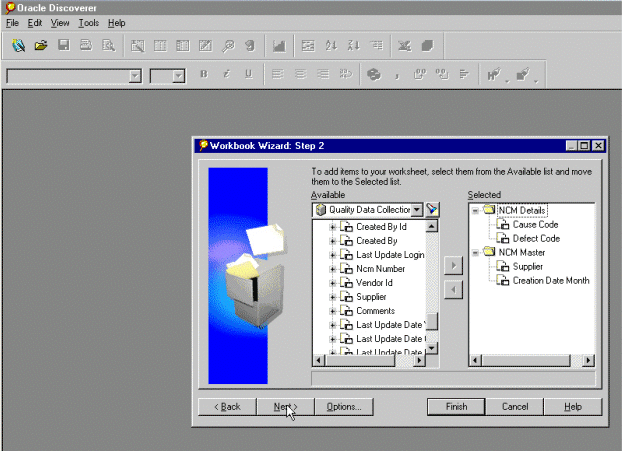Collapse the NCM Master folder
The height and width of the screenshot is (452, 622).
[475, 253]
